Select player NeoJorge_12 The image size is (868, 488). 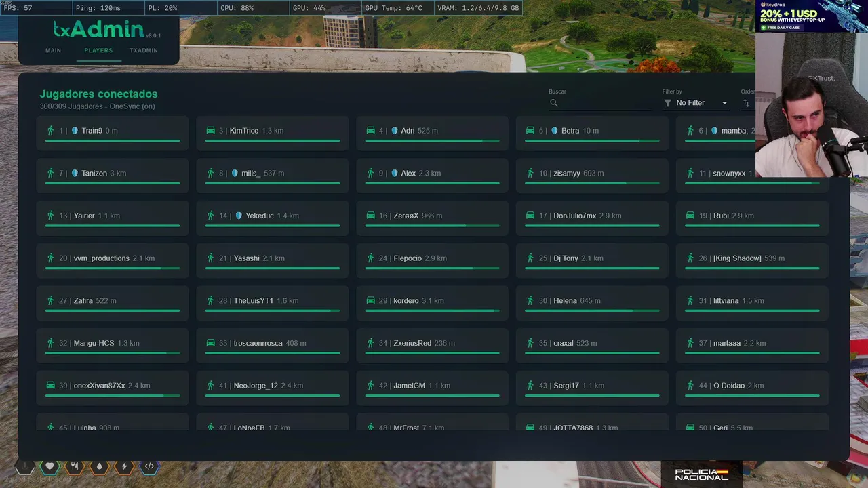273,388
